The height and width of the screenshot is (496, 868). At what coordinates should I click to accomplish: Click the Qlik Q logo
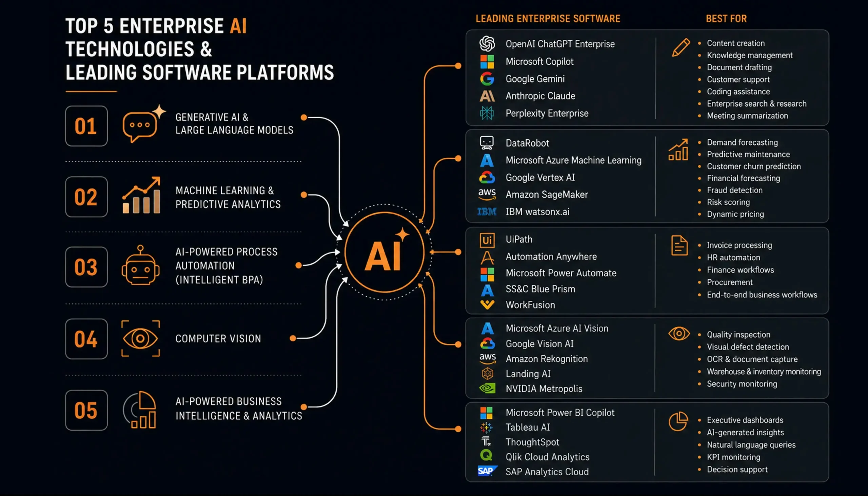[x=486, y=455]
